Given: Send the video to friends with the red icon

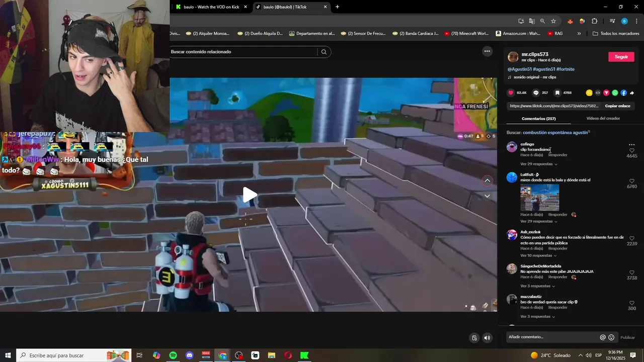Looking at the screenshot, I should [x=606, y=93].
